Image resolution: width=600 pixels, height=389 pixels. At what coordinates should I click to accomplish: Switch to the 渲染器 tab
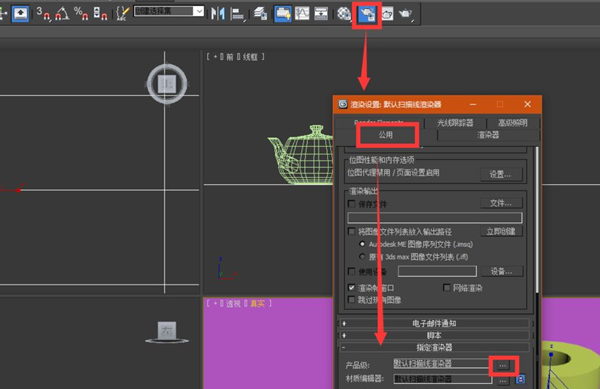click(488, 135)
